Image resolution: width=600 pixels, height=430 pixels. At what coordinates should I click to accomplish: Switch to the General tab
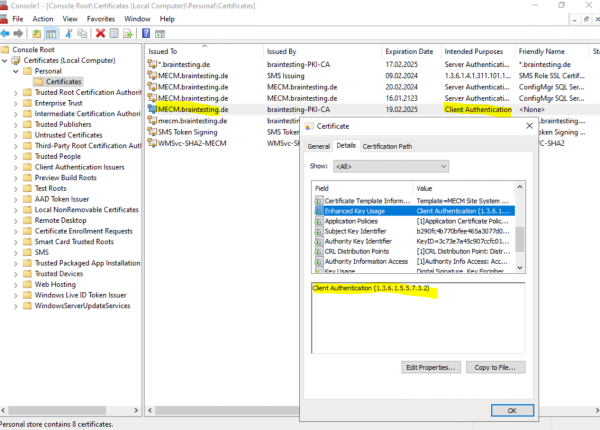click(318, 146)
